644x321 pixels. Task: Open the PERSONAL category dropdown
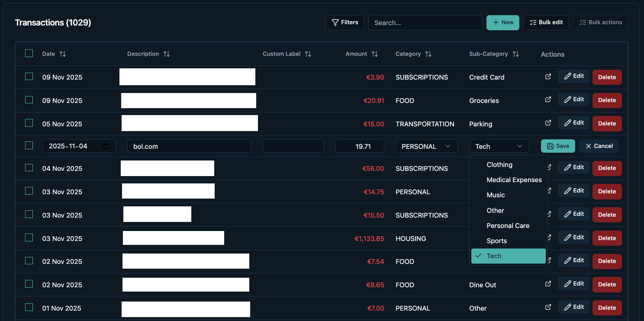coord(426,146)
